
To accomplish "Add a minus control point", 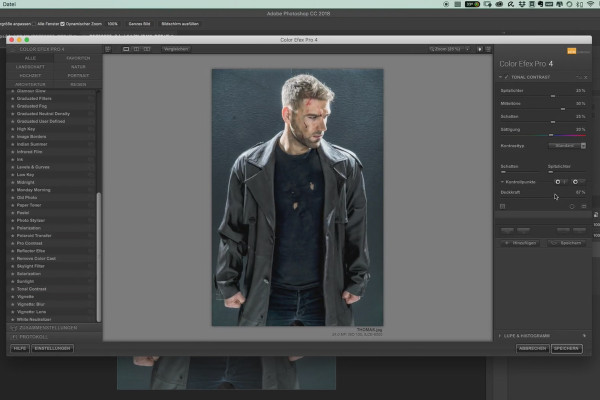I will point(575,182).
